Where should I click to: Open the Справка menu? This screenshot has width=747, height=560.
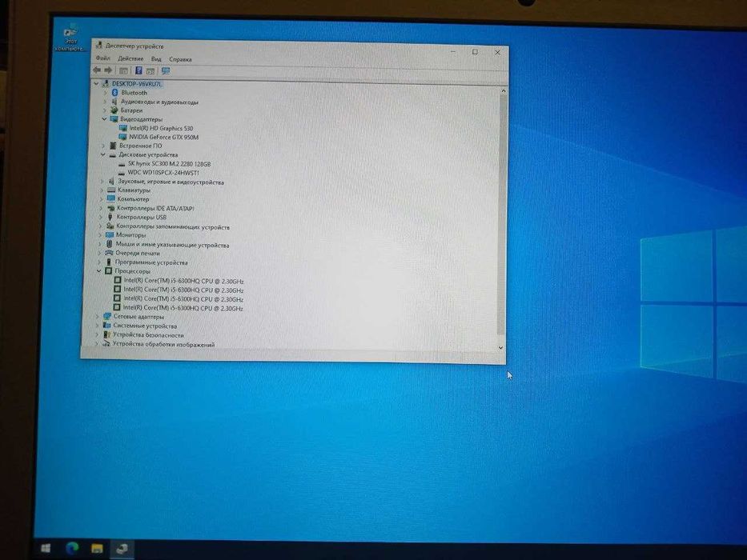(x=180, y=59)
